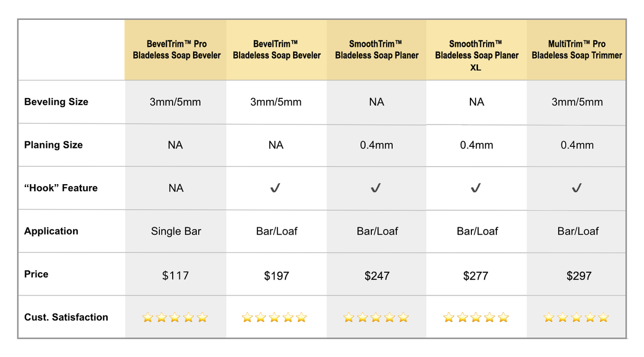Click the BevelTrim Pro satisfaction star rating

[175, 318]
